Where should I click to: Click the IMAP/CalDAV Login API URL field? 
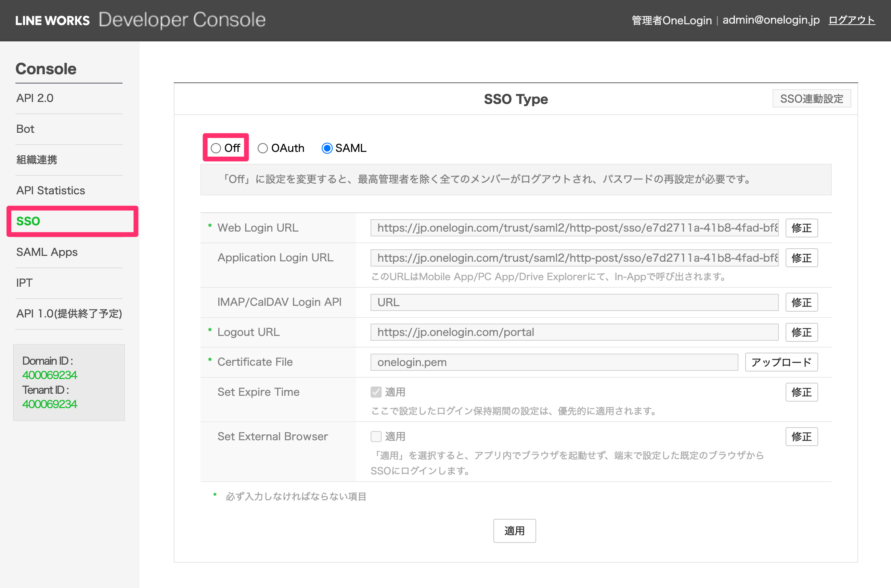click(x=574, y=302)
